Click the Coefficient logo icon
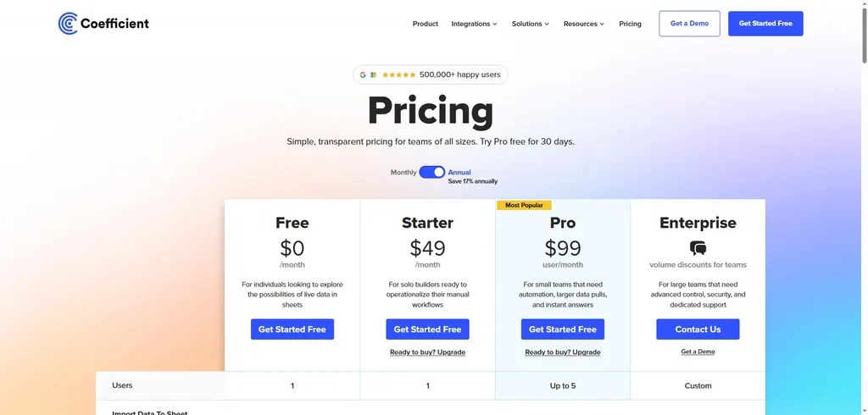This screenshot has height=415, width=868. [68, 24]
